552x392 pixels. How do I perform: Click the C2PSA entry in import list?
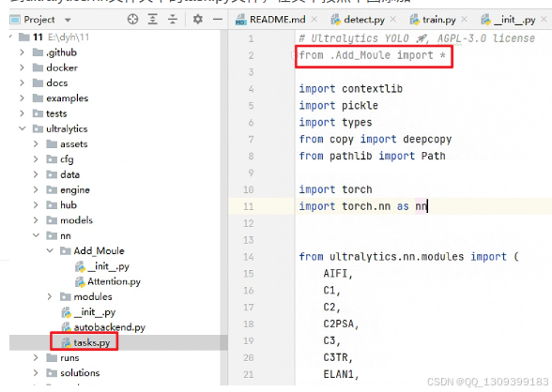(341, 324)
